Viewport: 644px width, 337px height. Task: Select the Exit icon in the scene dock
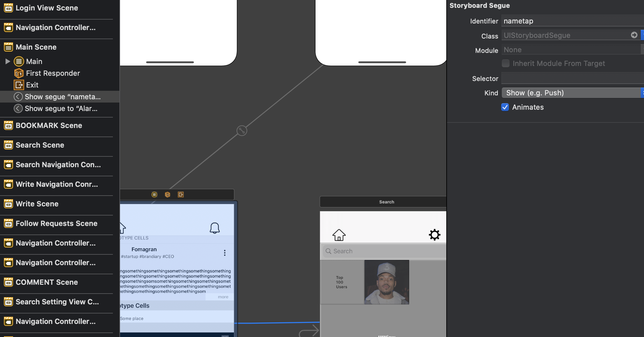click(181, 195)
